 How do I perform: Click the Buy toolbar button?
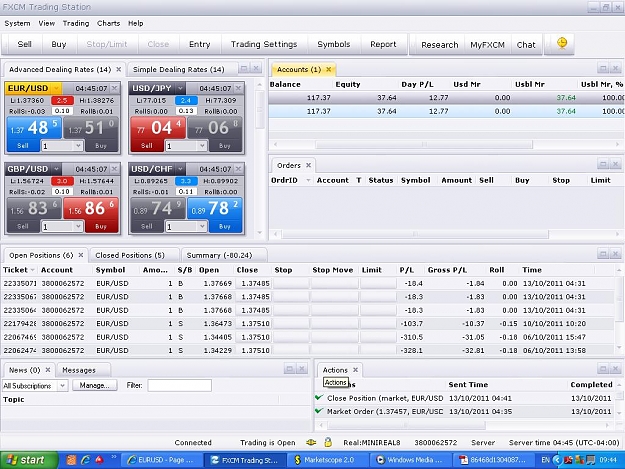59,44
